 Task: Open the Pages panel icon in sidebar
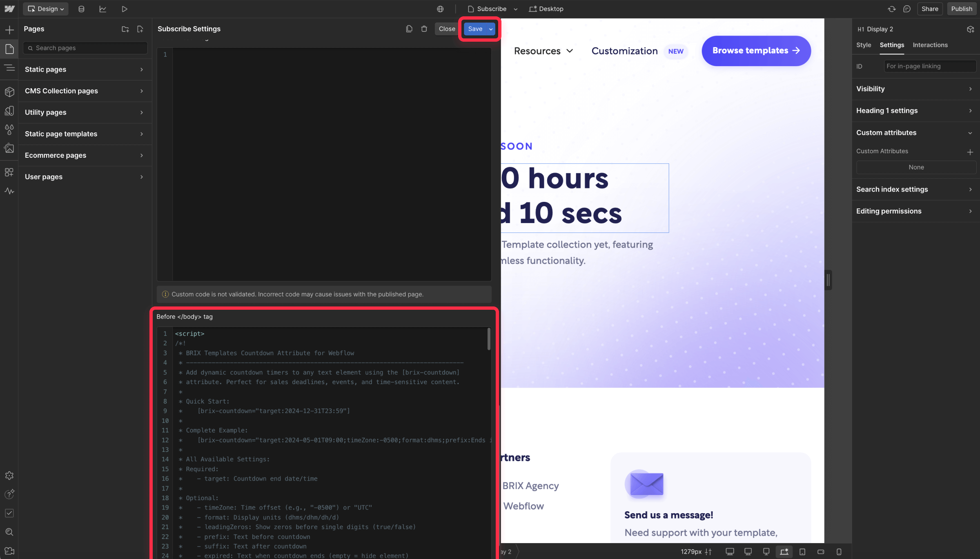point(9,49)
